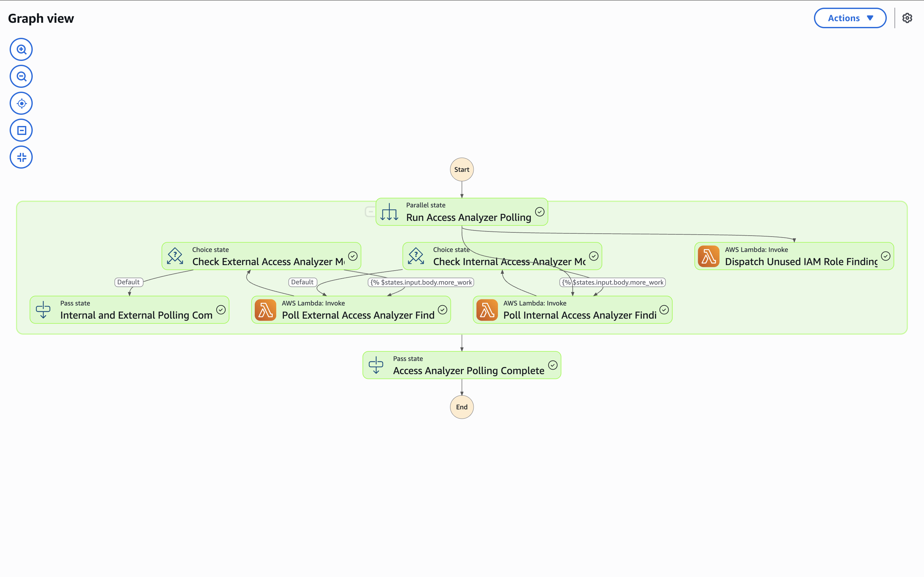The image size is (924, 577).
Task: Select the End node
Action: point(462,407)
